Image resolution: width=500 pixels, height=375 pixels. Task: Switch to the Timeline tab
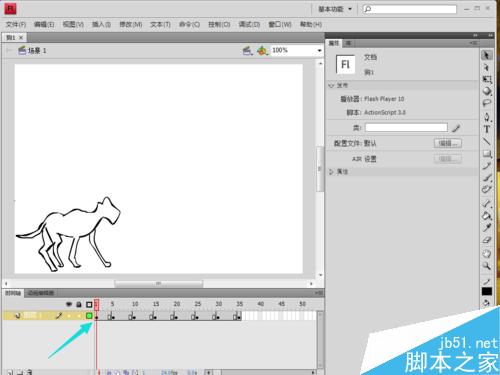pyautogui.click(x=13, y=293)
